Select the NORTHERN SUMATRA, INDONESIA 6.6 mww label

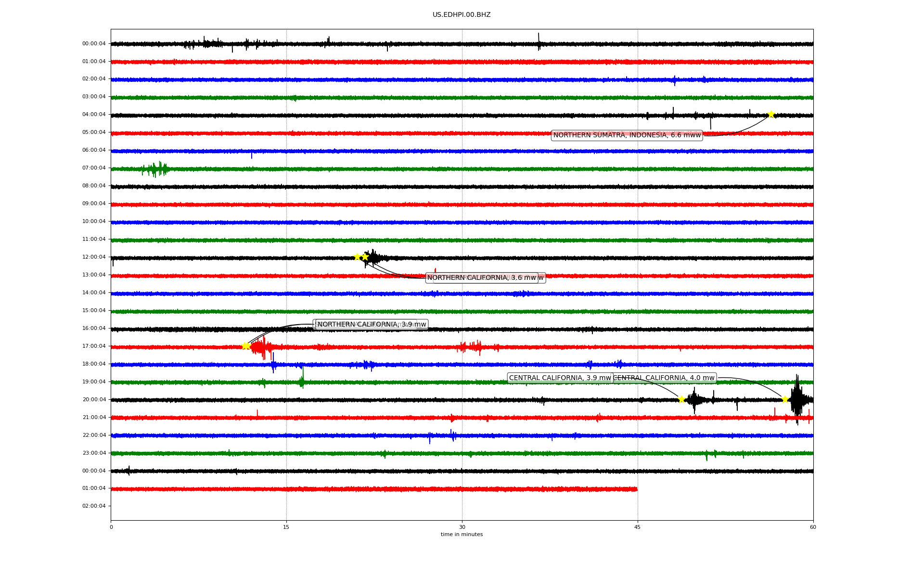(x=627, y=135)
